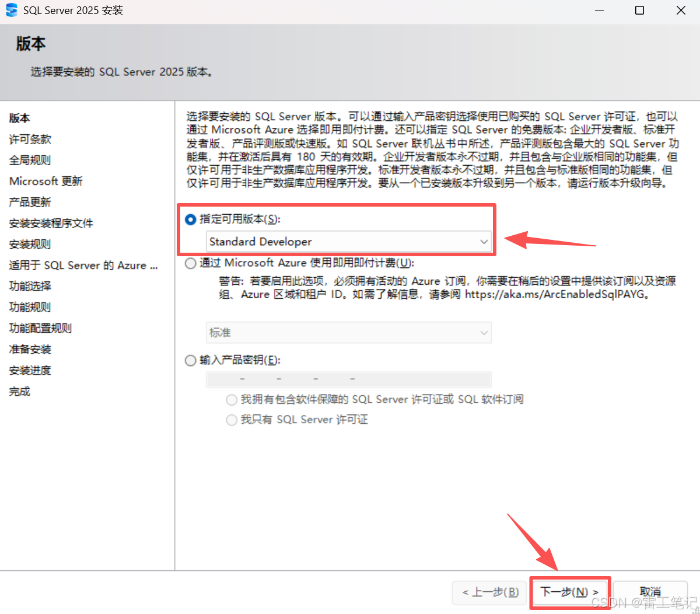This screenshot has height=614, width=700.
Task: Close the SQL Server 2025 安装 window
Action: (x=680, y=11)
